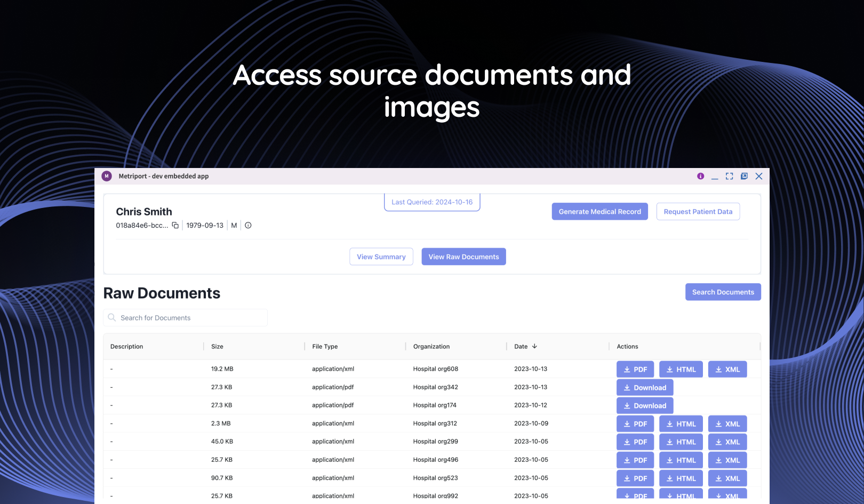This screenshot has width=864, height=504.
Task: Download HTML for Hospital org299
Action: [x=681, y=442]
